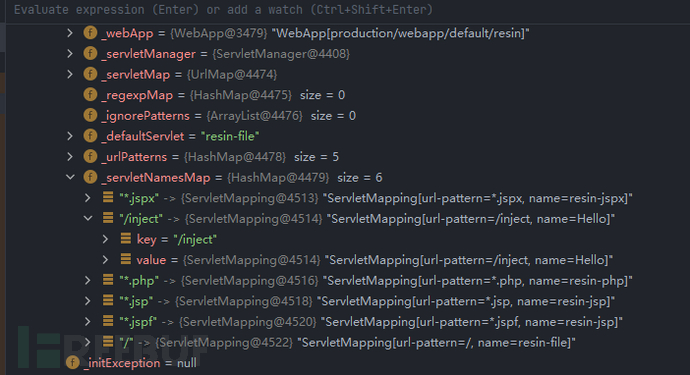
Task: Expand the _servletManager field node
Action: [70, 54]
